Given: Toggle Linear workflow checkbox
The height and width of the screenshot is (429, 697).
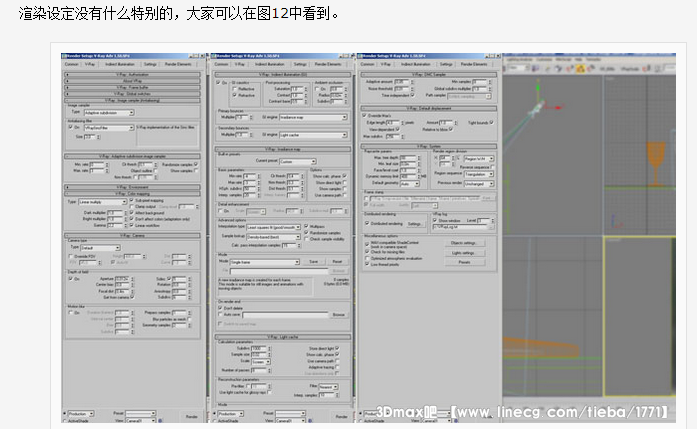Looking at the screenshot, I should point(132,225).
